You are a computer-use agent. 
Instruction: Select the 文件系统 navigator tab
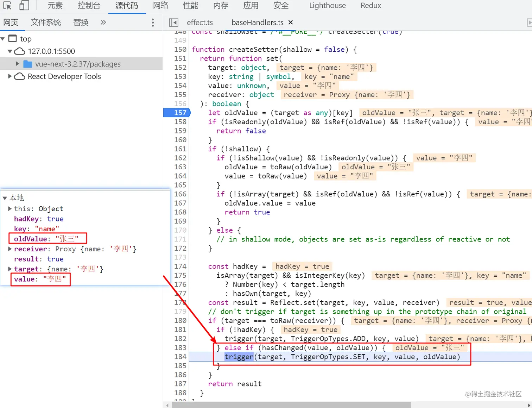coord(46,23)
